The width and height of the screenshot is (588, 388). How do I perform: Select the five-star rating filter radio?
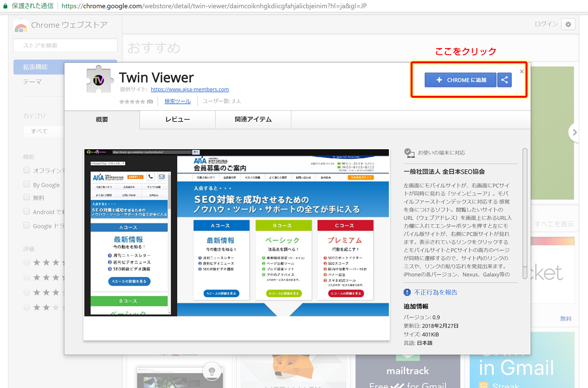tap(27, 262)
